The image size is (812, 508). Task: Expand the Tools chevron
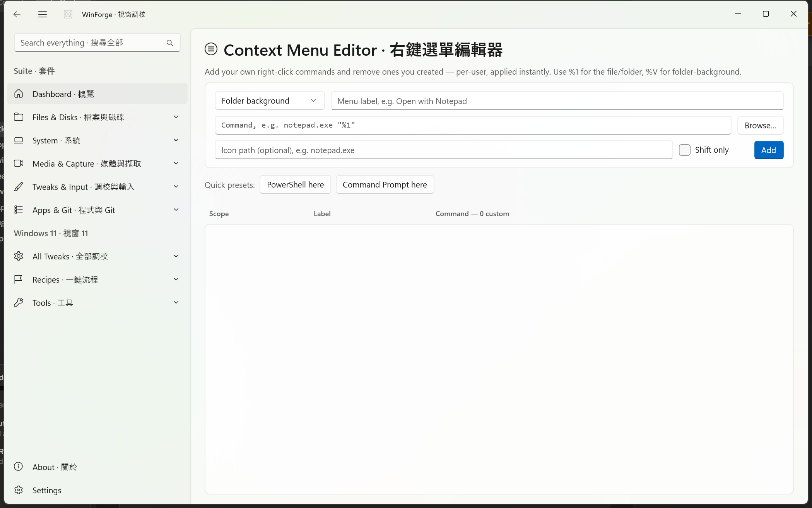pos(176,302)
